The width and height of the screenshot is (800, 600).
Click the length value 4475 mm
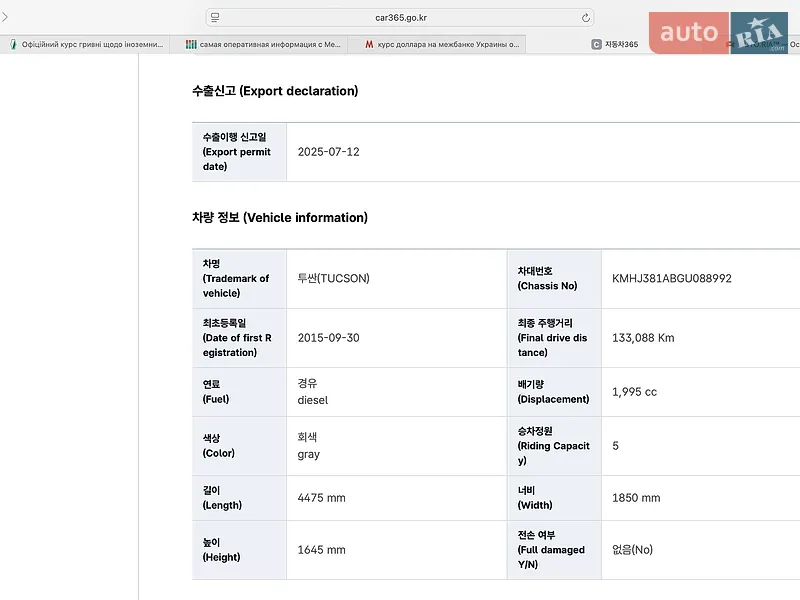click(321, 498)
